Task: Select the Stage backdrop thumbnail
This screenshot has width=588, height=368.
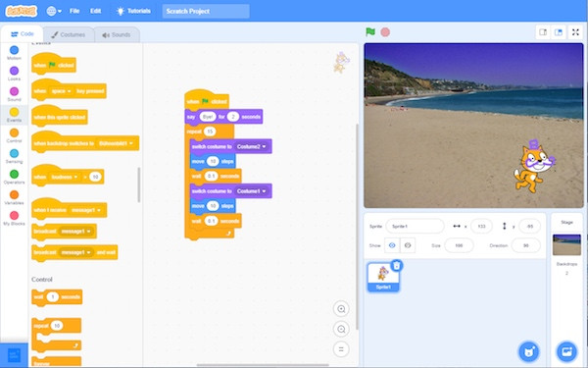Action: pyautogui.click(x=566, y=244)
